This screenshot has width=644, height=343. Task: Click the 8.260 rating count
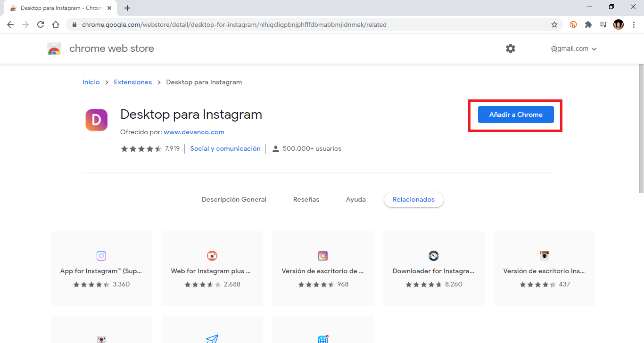[x=454, y=284]
